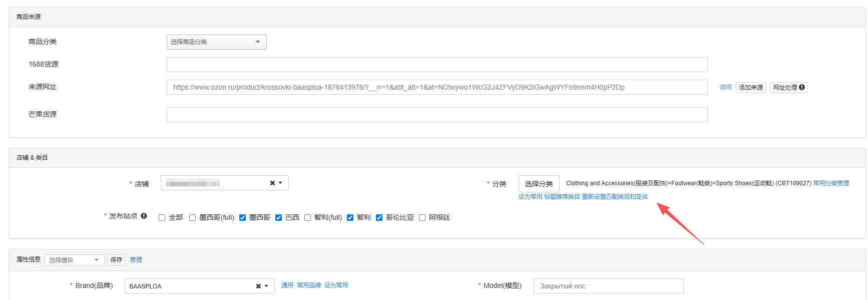The height and width of the screenshot is (300, 868).
Task: Click into the 1688货源 input field
Action: (x=437, y=65)
